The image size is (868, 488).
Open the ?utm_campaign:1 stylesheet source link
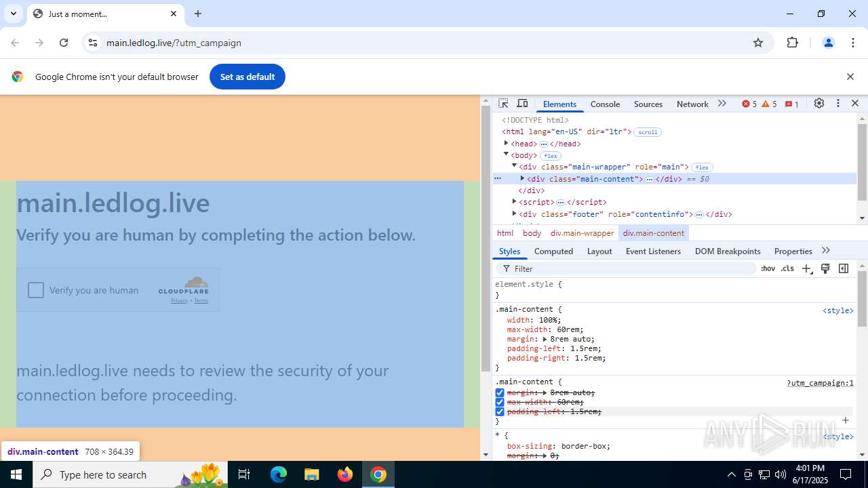point(820,383)
